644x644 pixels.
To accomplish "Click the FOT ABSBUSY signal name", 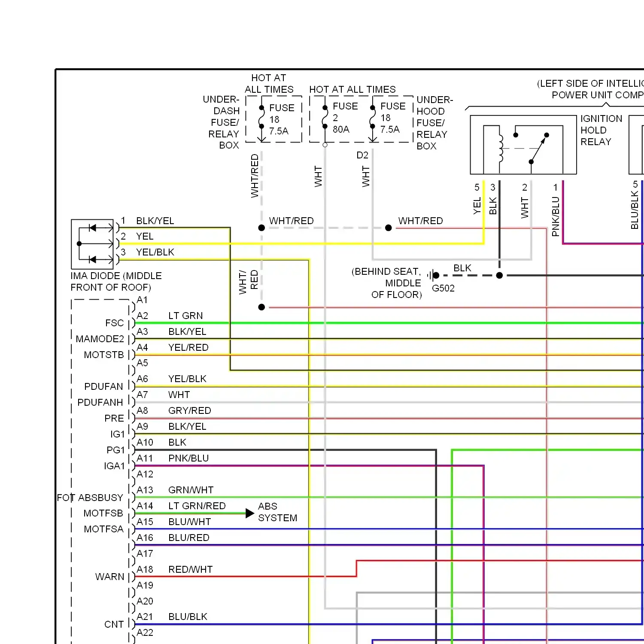I will tap(90, 498).
